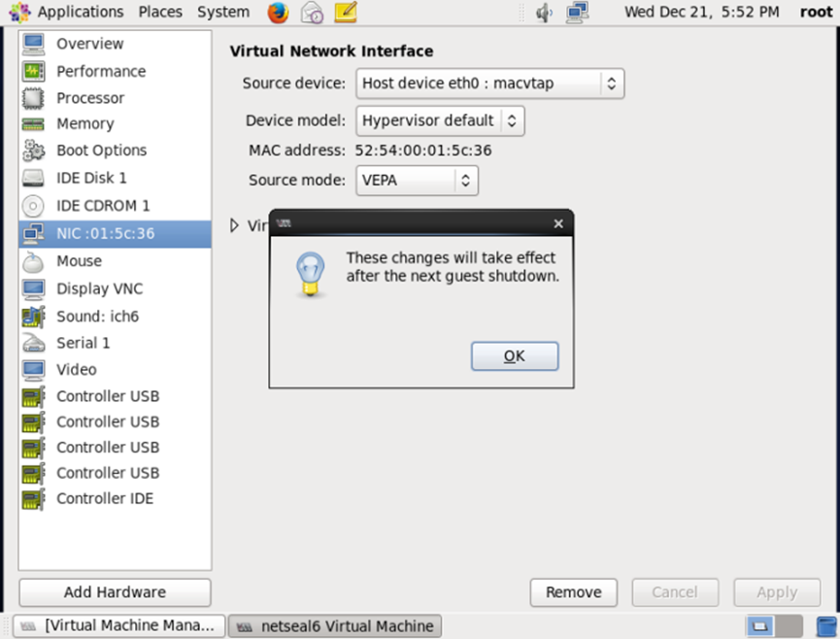Select the Performance monitor icon
Screen dimensions: 840x639
coord(33,71)
